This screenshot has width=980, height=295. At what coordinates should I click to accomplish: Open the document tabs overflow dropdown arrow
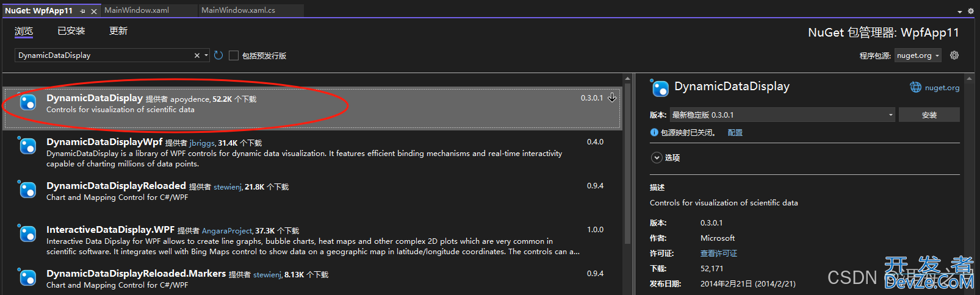[x=960, y=11]
